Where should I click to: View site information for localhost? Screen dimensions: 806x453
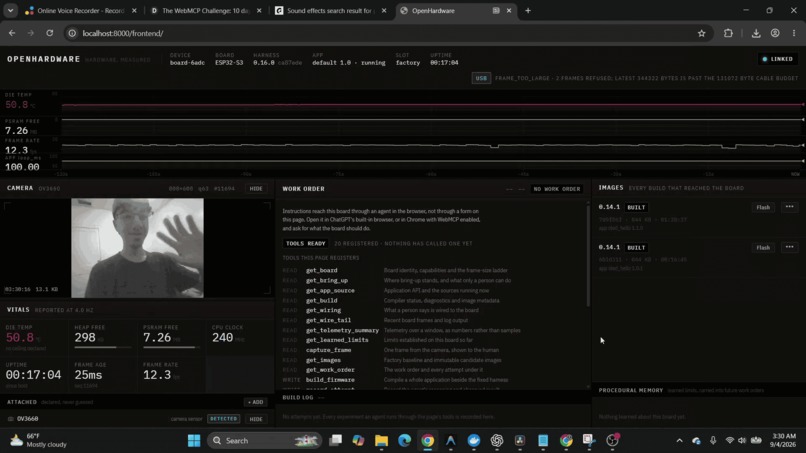pos(72,33)
